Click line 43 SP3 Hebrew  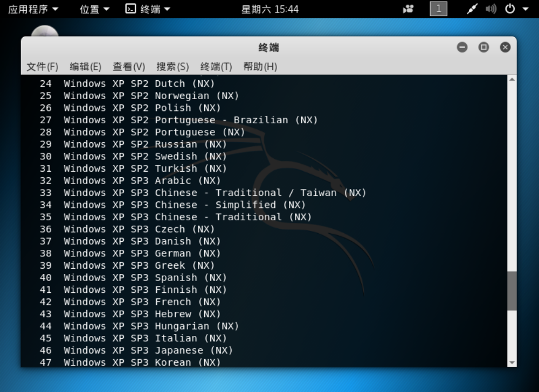point(130,314)
